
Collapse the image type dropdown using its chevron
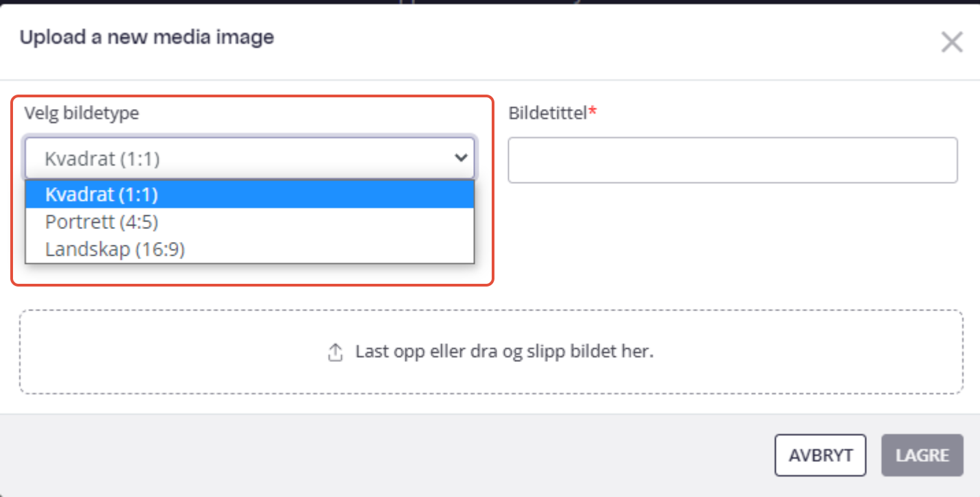(461, 158)
